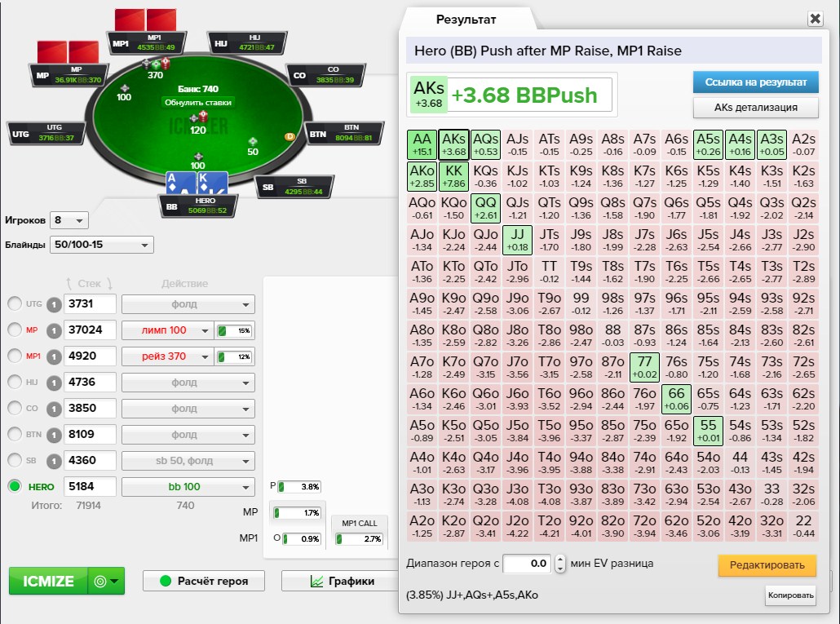Viewport: 840px width, 624px height.
Task: Select the 77 hand cell
Action: point(644,367)
